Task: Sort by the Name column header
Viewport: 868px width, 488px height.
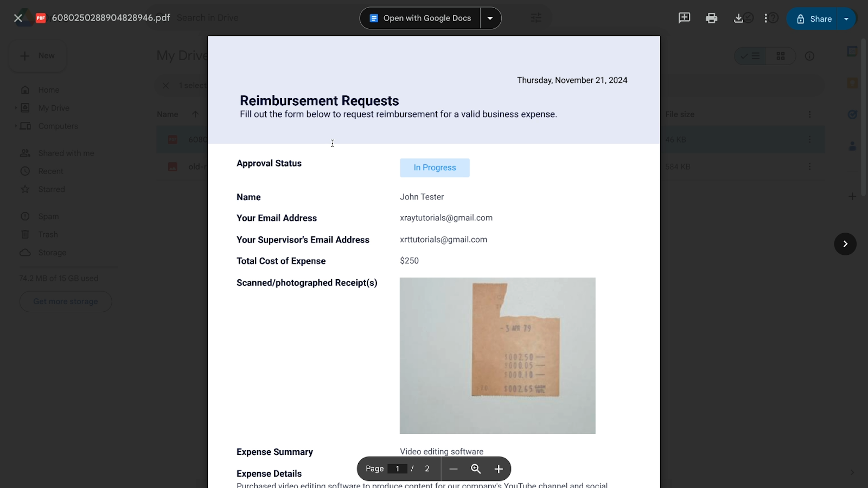Action: (x=168, y=114)
